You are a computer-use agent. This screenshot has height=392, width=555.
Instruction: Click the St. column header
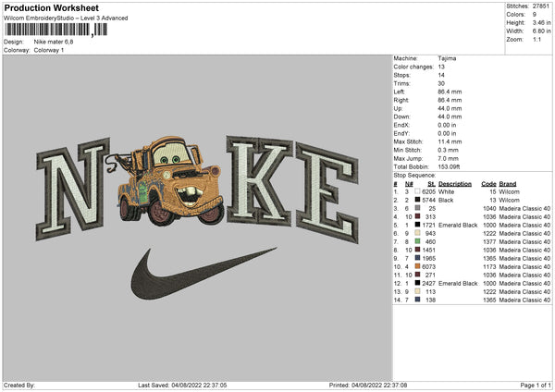coord(430,183)
